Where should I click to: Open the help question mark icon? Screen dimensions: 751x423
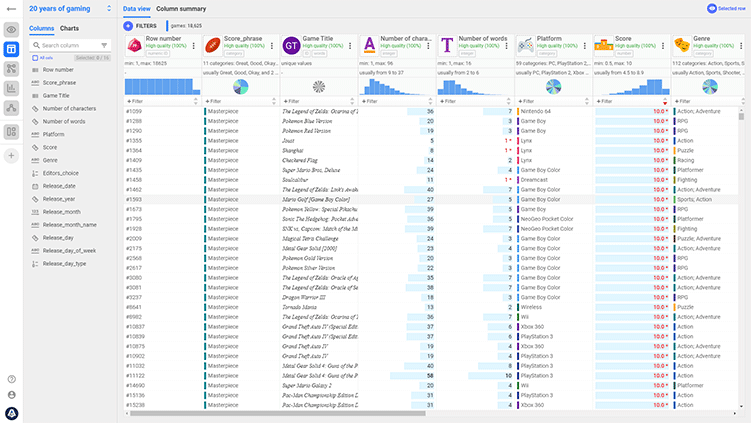[11, 379]
